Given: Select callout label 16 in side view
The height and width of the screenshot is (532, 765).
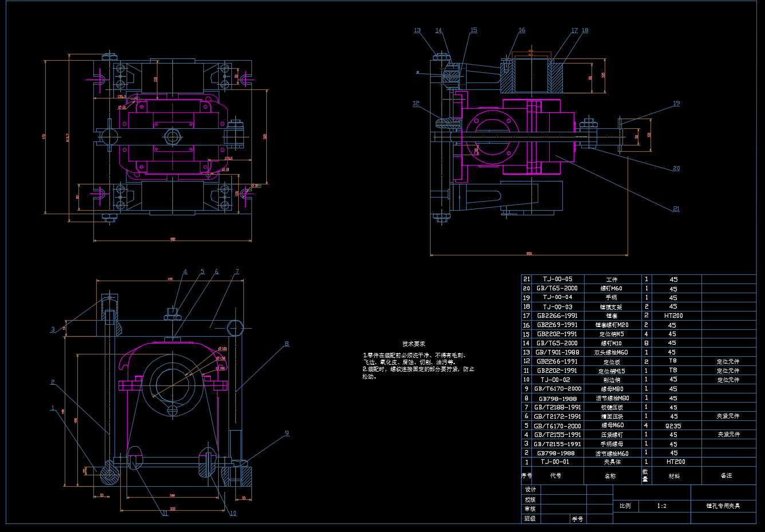Looking at the screenshot, I should click(522, 31).
